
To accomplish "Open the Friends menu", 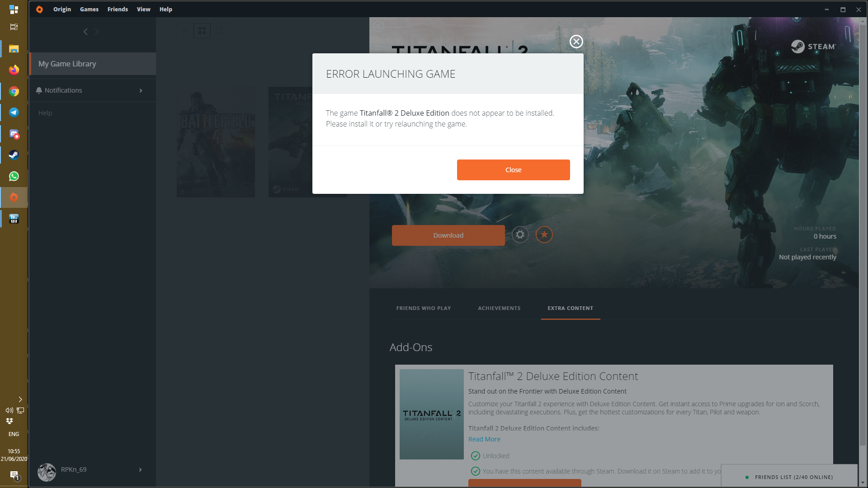I will [118, 9].
